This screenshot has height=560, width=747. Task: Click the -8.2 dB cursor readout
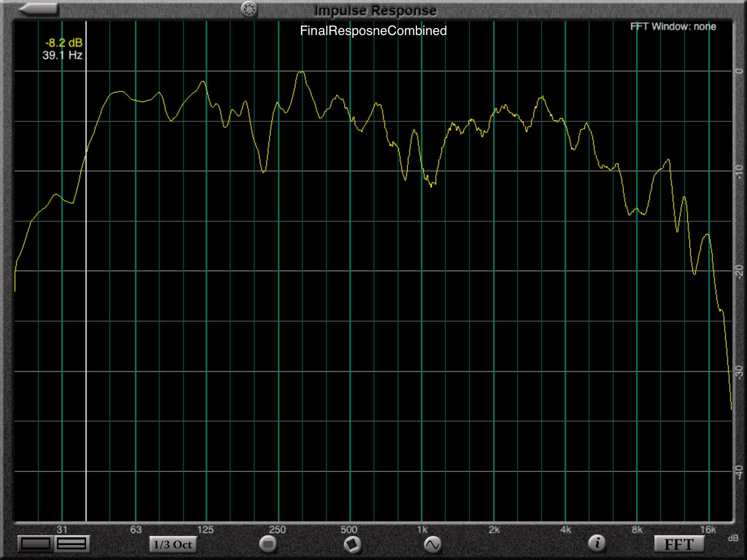coord(64,43)
